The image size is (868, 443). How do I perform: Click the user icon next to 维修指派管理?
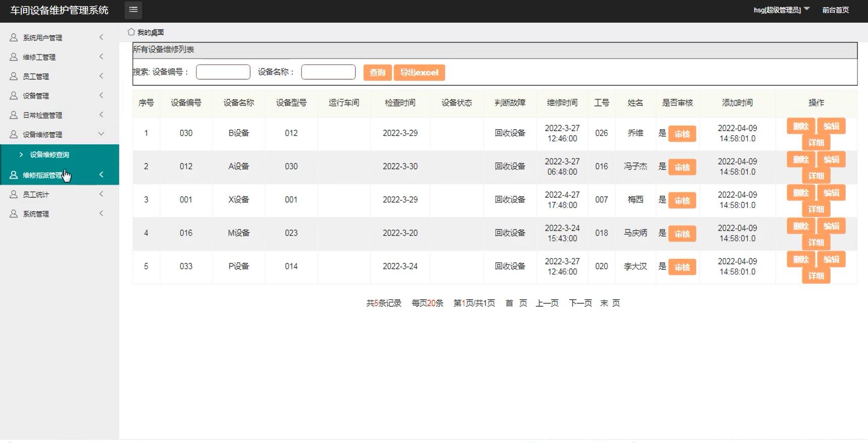[14, 175]
